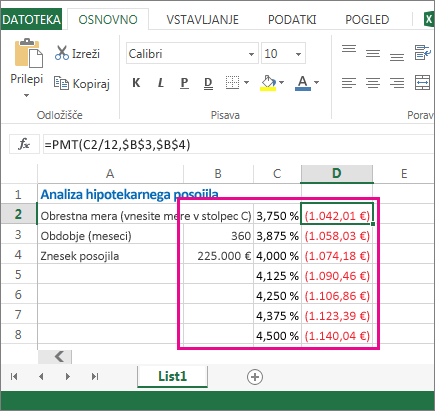The image size is (435, 411).
Task: Select column C header
Action: tap(277, 174)
